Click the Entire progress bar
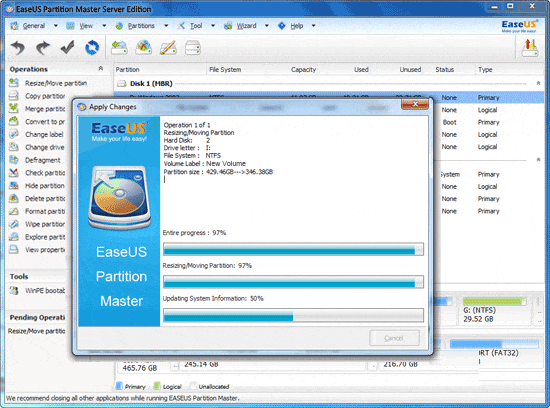 point(293,249)
